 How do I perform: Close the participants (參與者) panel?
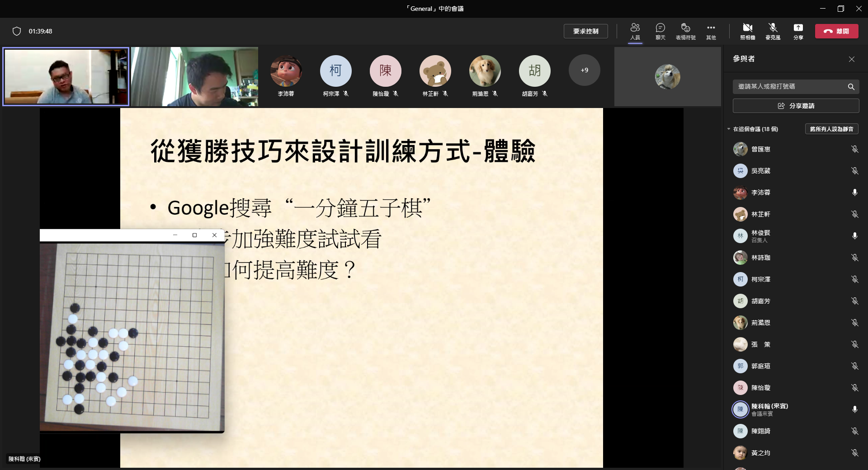coord(851,59)
